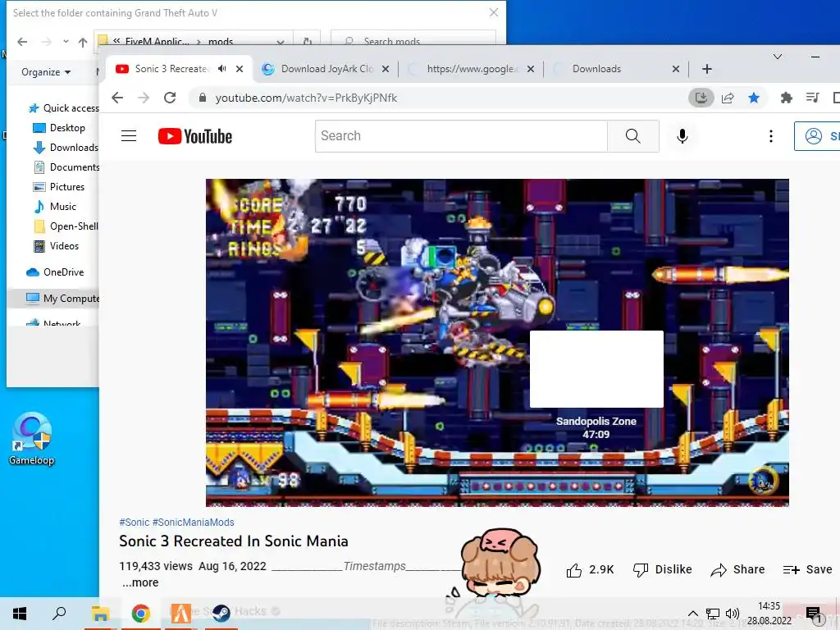
Task: Click the YouTube Sign in button
Action: click(818, 136)
